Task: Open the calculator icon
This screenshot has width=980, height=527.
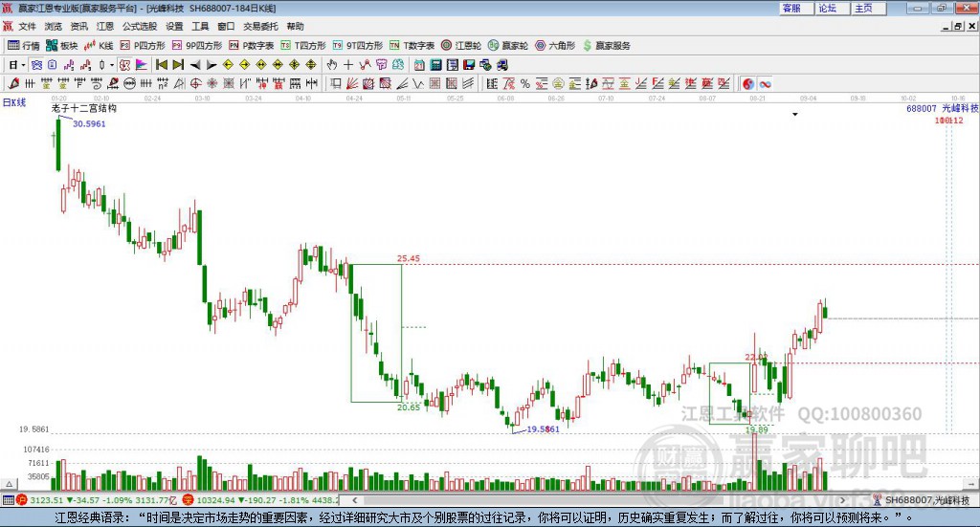Action: 435,65
